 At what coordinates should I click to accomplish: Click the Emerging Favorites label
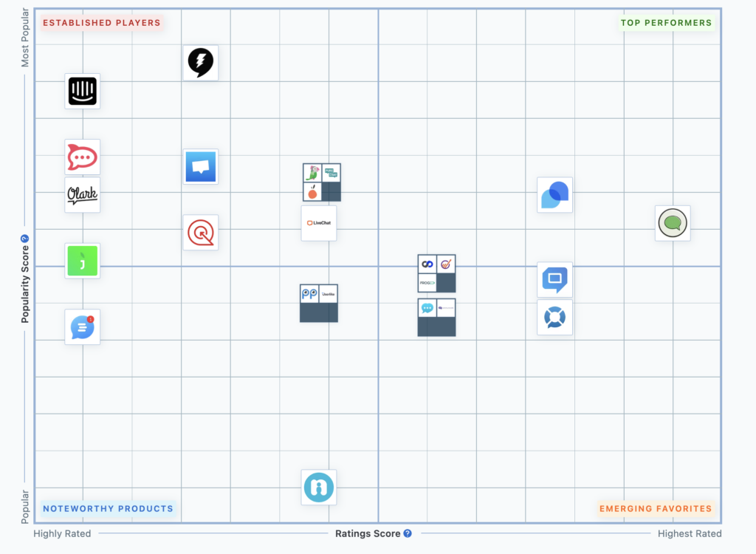(656, 509)
